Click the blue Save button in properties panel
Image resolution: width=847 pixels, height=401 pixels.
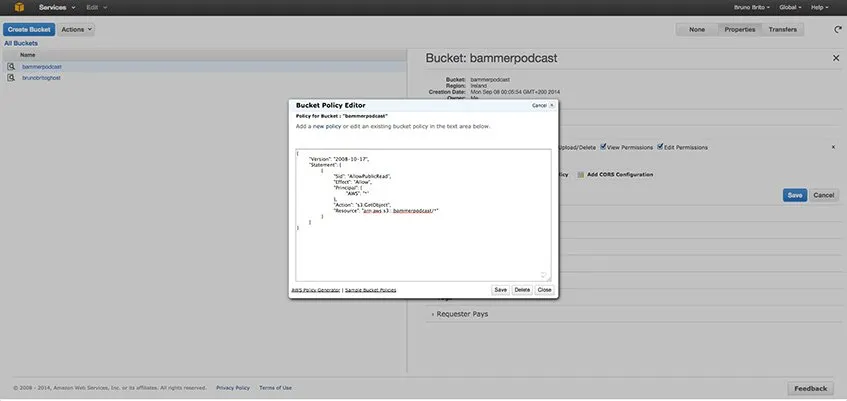[795, 195]
